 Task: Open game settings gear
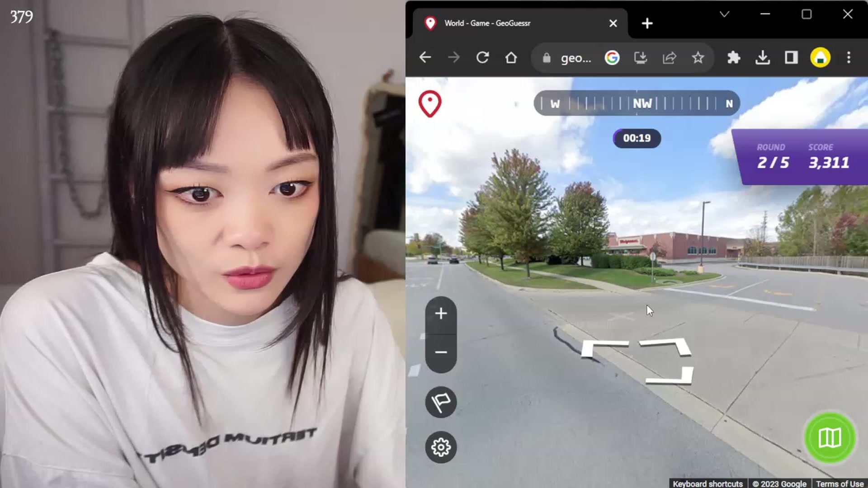(x=441, y=447)
